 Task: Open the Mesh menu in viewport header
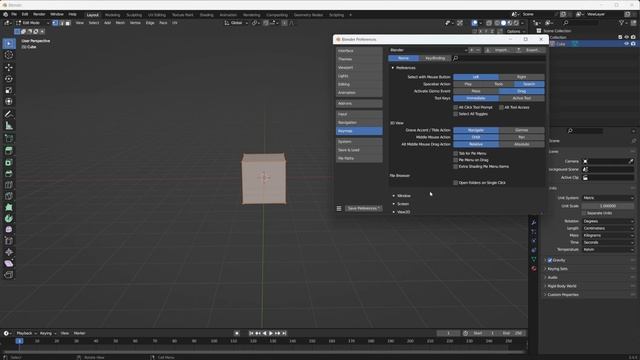120,23
